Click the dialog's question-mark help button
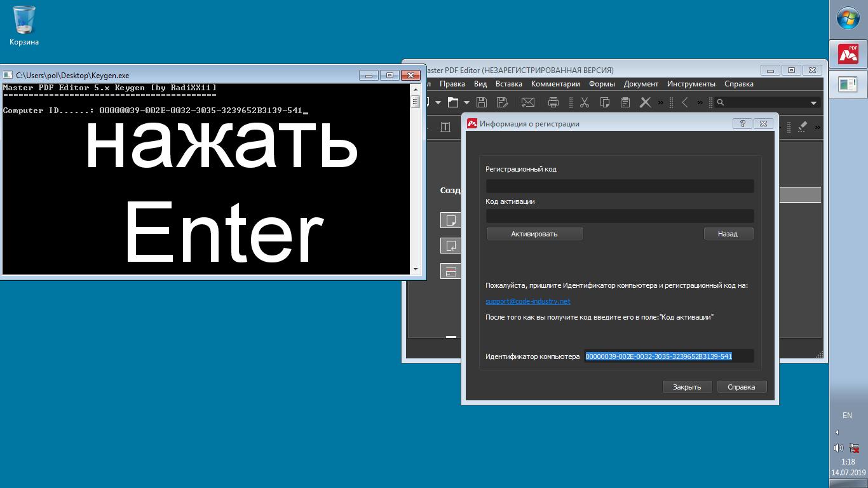Screen dimensions: 868x488 (742, 124)
